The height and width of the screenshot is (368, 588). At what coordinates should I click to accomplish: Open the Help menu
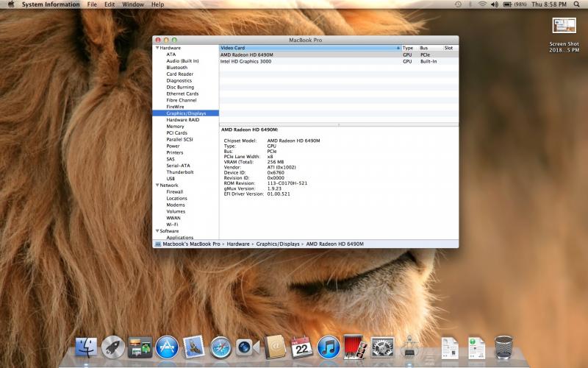(157, 4)
